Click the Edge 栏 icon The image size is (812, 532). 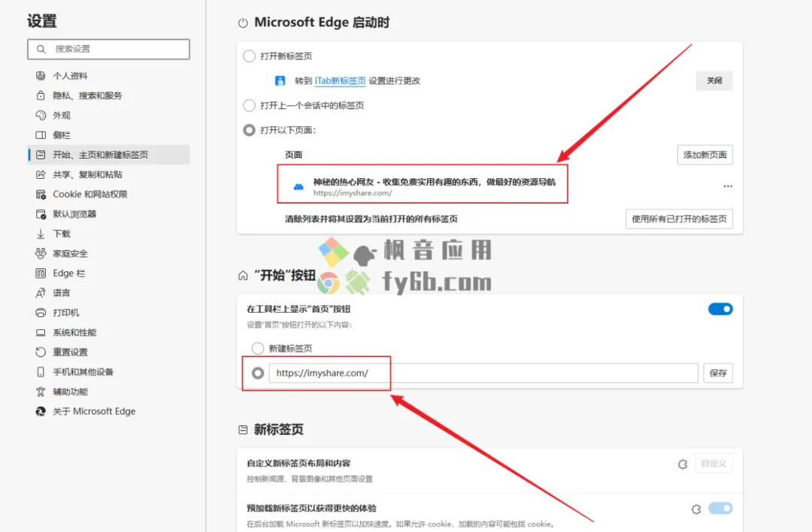coord(41,274)
